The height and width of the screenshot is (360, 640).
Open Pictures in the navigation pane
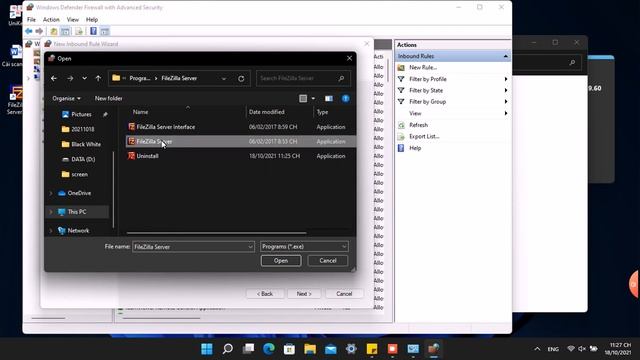pos(81,114)
